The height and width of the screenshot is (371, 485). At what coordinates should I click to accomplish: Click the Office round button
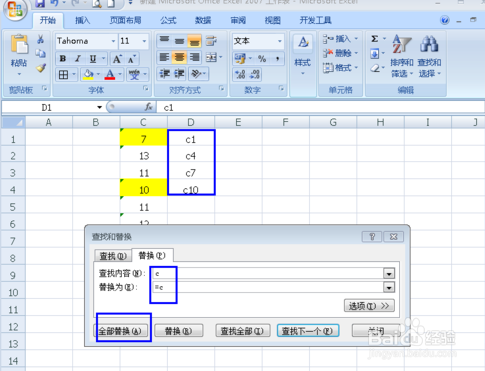pos(15,10)
